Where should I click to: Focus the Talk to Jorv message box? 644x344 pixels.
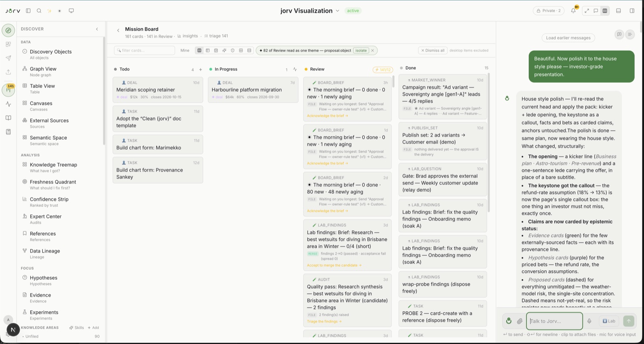(x=555, y=321)
